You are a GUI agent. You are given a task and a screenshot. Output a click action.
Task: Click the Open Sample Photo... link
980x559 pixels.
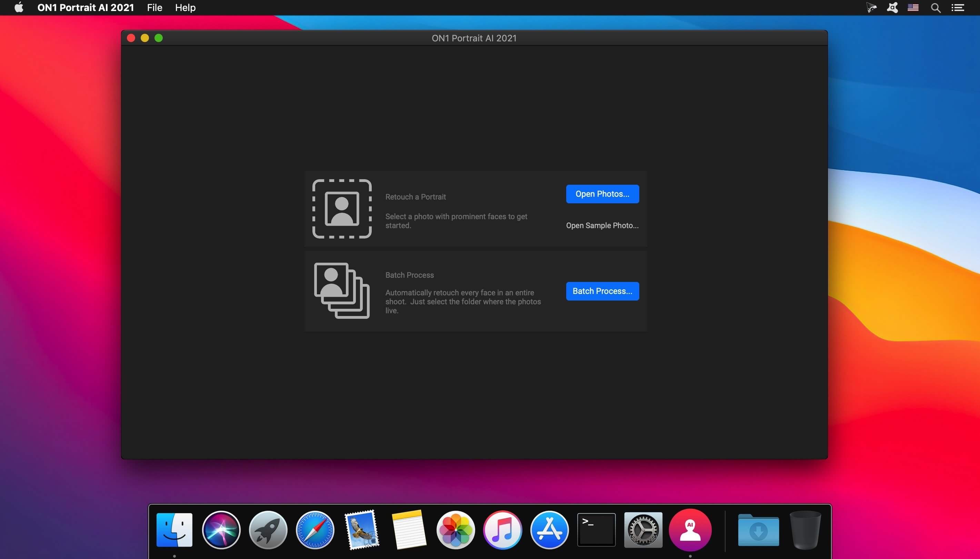click(602, 225)
